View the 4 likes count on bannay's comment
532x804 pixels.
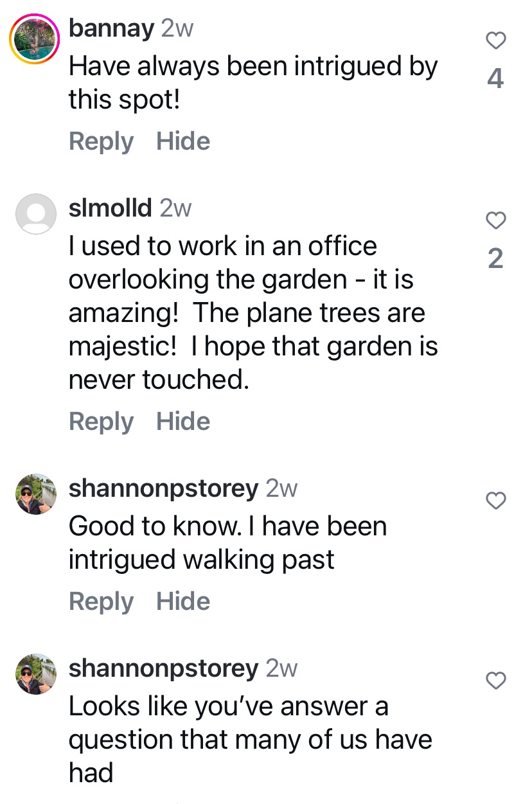[x=495, y=79]
